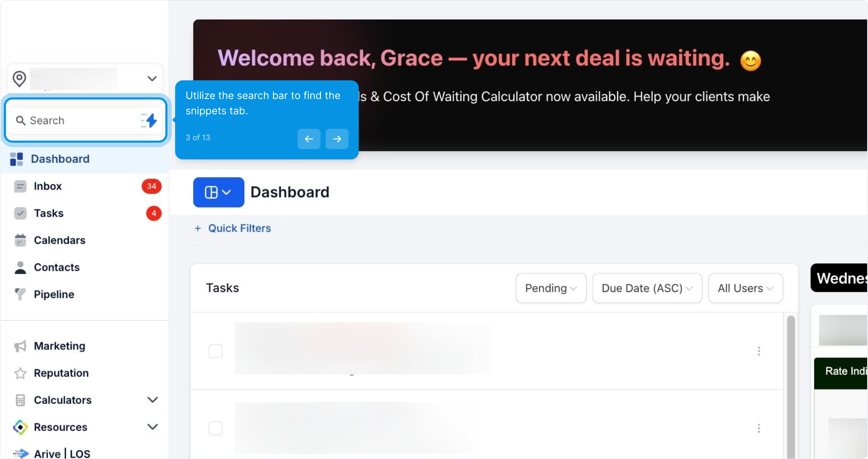Open the first task's three-dot menu
The width and height of the screenshot is (868, 459).
coord(759,351)
